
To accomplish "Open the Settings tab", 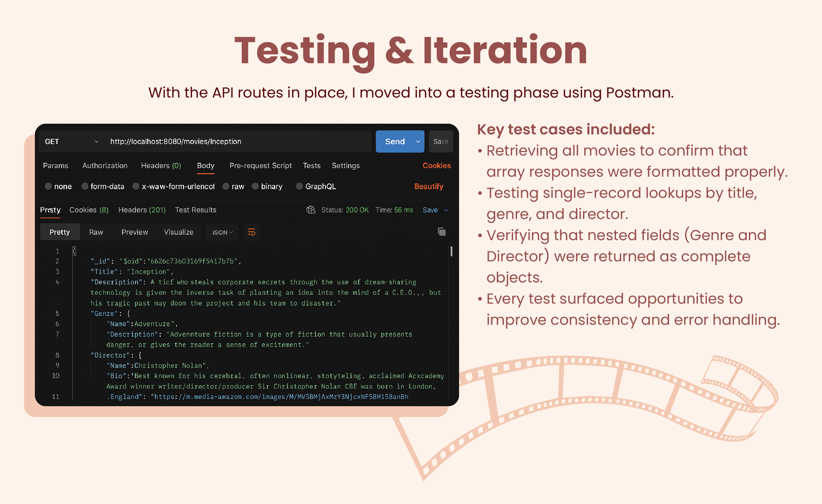I will 346,166.
